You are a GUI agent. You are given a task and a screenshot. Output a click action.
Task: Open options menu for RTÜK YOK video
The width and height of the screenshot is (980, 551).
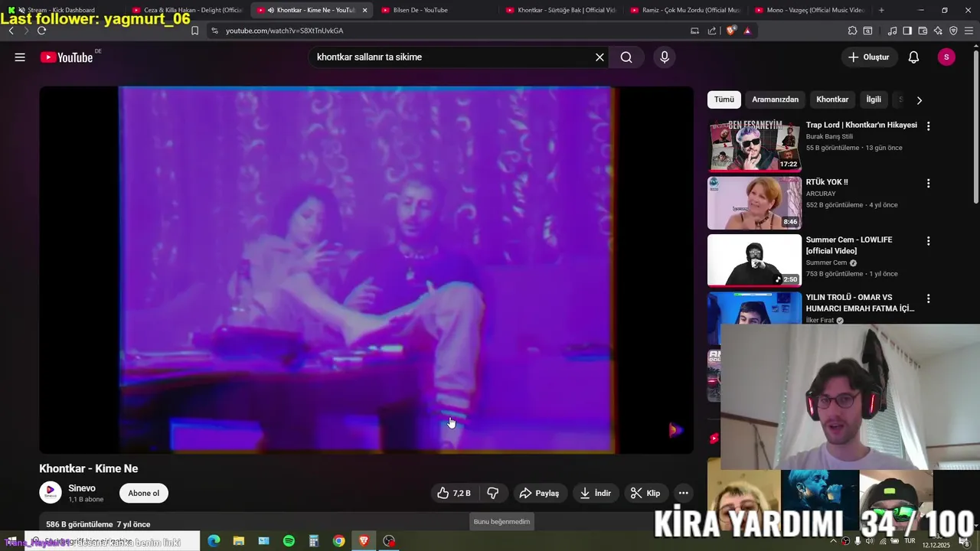pos(929,184)
